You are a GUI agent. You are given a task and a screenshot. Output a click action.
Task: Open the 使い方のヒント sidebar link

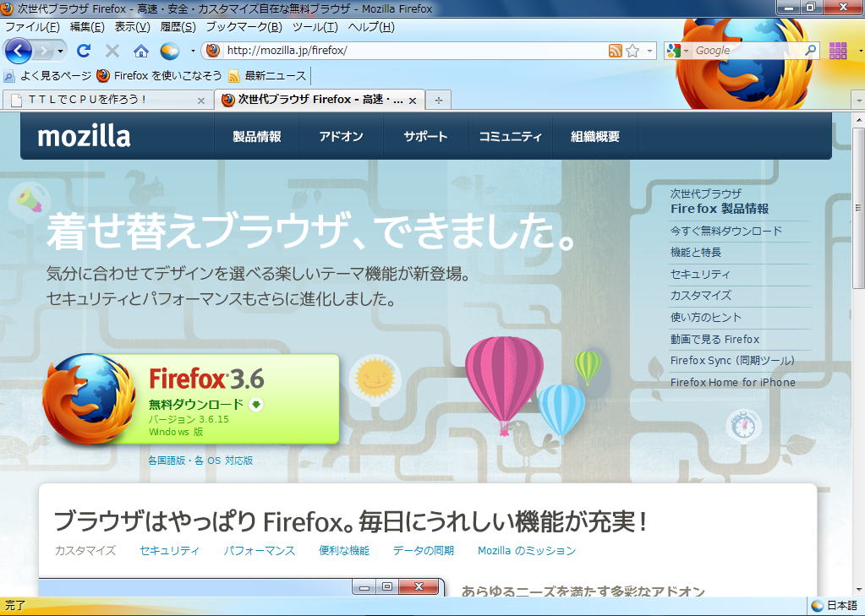click(x=705, y=317)
